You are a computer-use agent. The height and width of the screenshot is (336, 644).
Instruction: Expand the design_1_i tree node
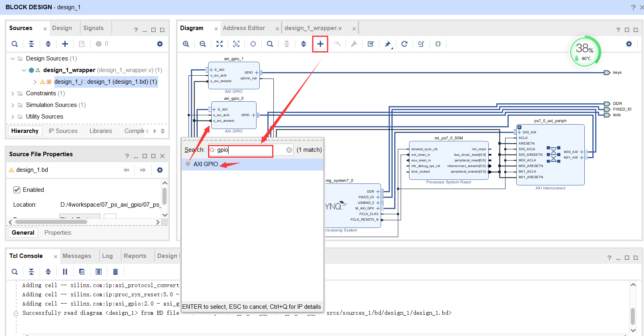tap(35, 82)
